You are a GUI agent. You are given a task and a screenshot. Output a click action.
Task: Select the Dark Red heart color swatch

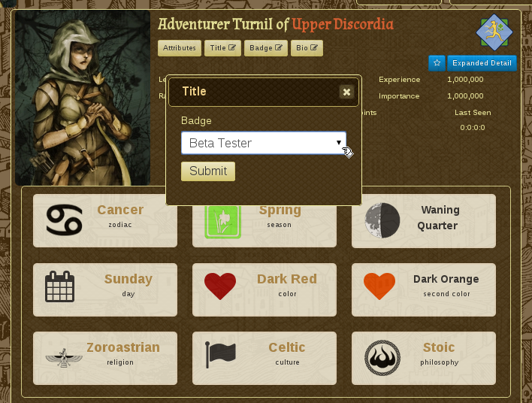pyautogui.click(x=220, y=286)
